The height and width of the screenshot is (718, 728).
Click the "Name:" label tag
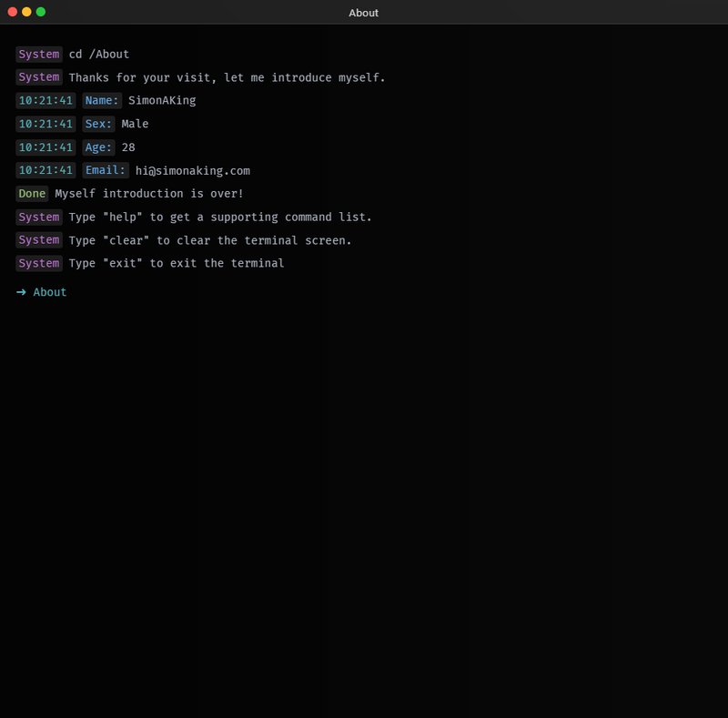102,100
